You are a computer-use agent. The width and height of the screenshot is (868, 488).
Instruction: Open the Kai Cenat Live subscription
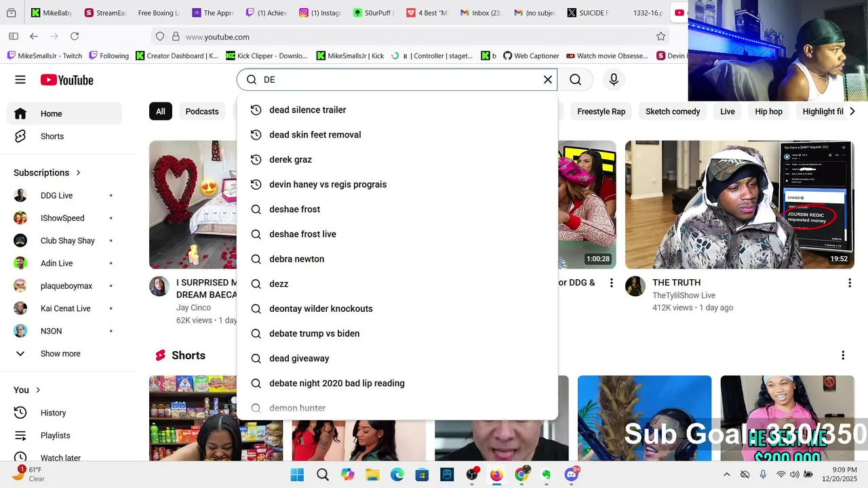pos(64,308)
